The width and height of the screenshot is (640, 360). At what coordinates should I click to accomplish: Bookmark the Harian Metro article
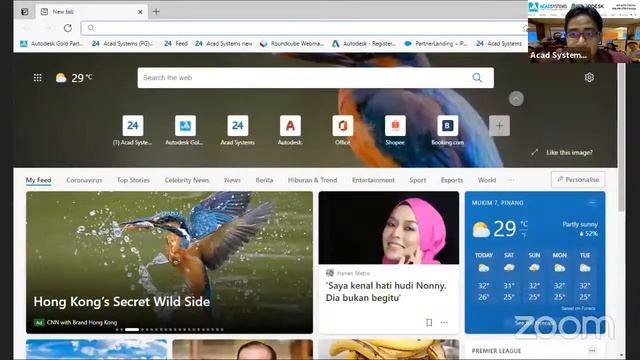point(429,322)
